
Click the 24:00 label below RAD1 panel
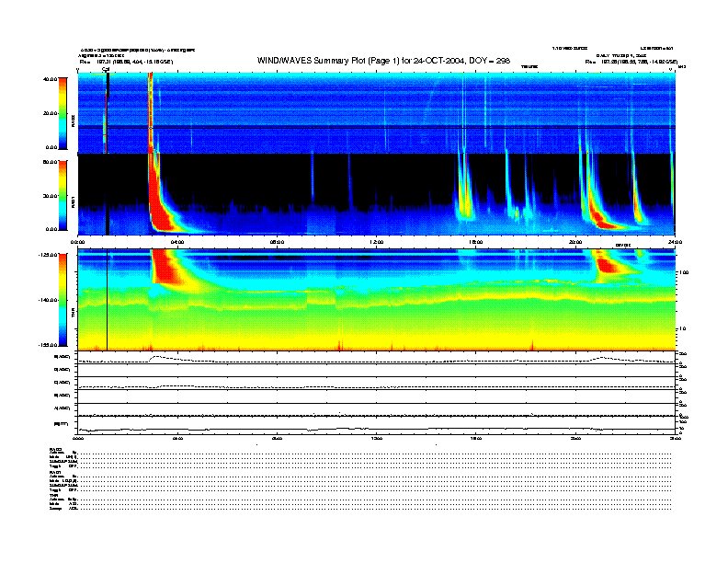pyautogui.click(x=674, y=242)
